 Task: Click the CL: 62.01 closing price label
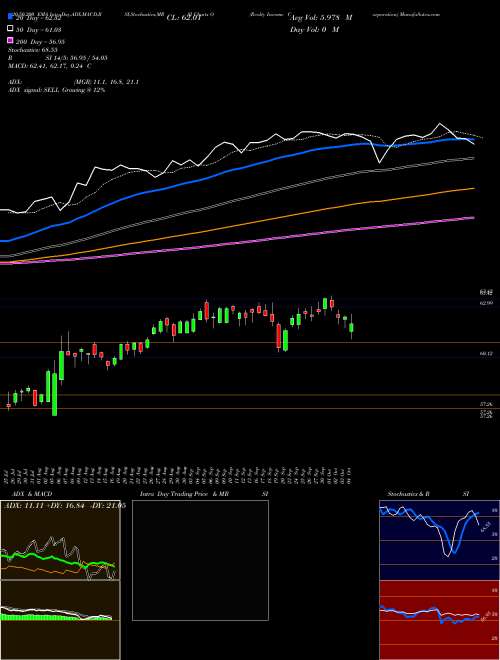(184, 18)
